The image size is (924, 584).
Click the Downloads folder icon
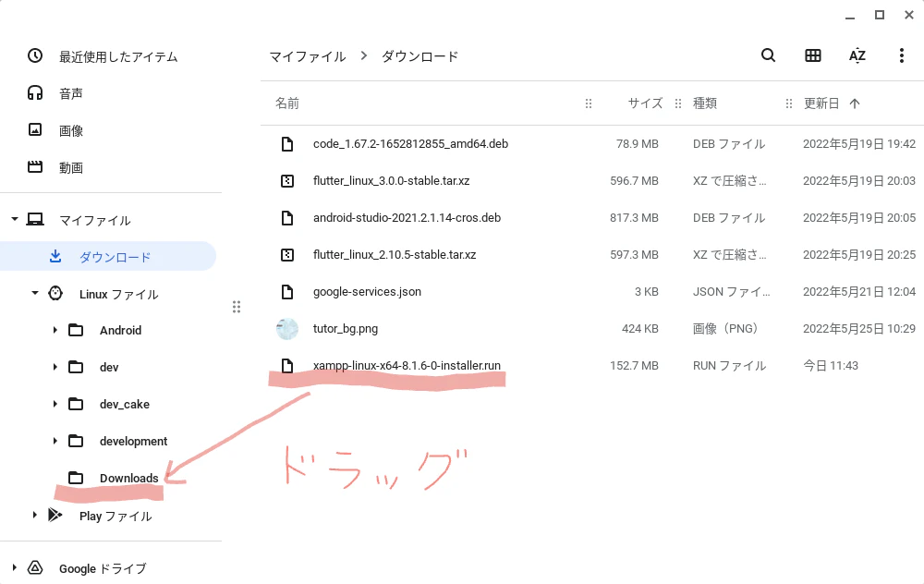point(76,478)
